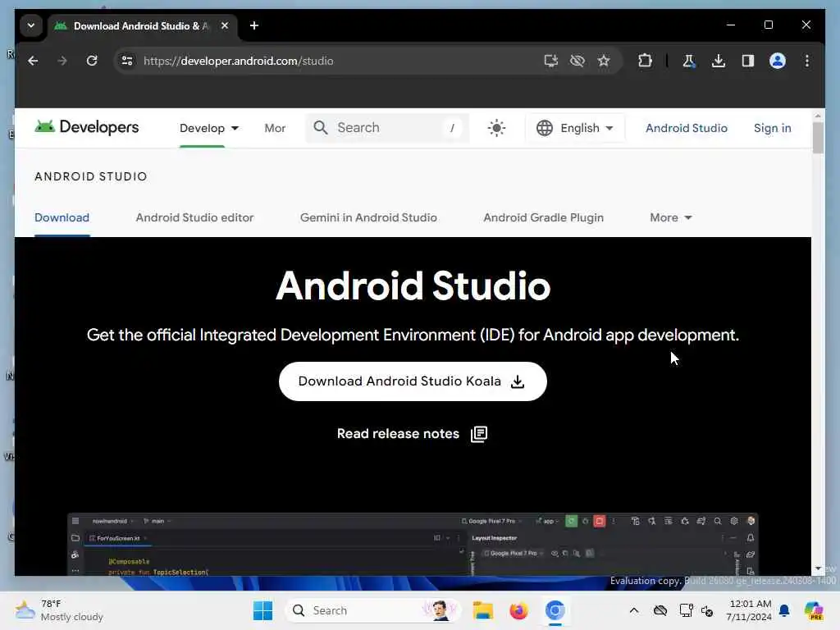840x630 pixels.
Task: Click the tray network display icon
Action: (x=685, y=610)
